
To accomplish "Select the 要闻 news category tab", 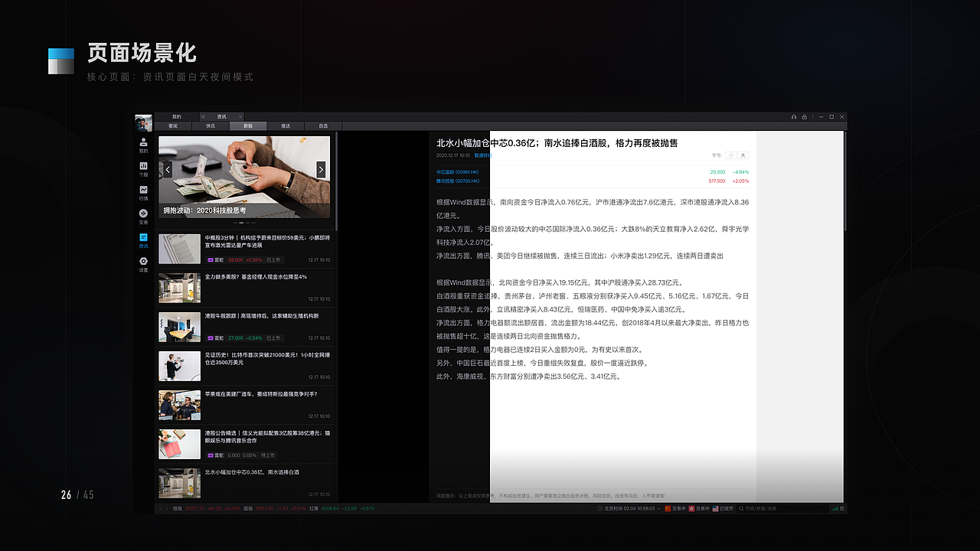I will click(173, 126).
